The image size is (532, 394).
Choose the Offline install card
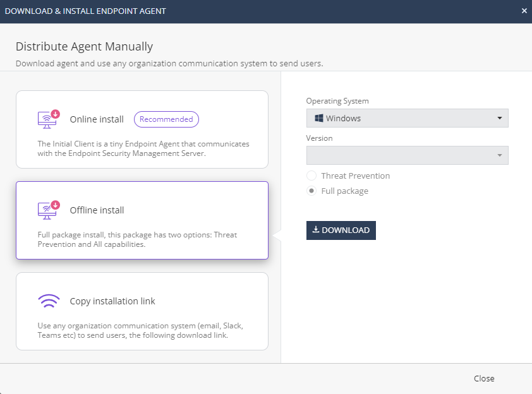coord(142,220)
